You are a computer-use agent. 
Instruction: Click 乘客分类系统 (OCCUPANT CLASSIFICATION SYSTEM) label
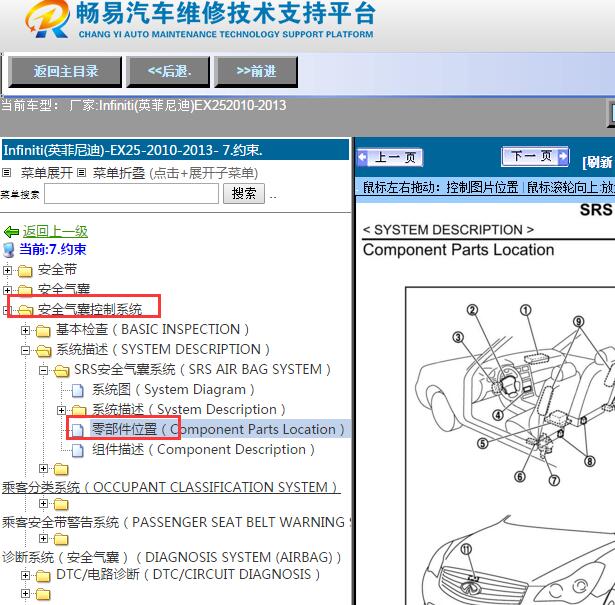[x=169, y=487]
